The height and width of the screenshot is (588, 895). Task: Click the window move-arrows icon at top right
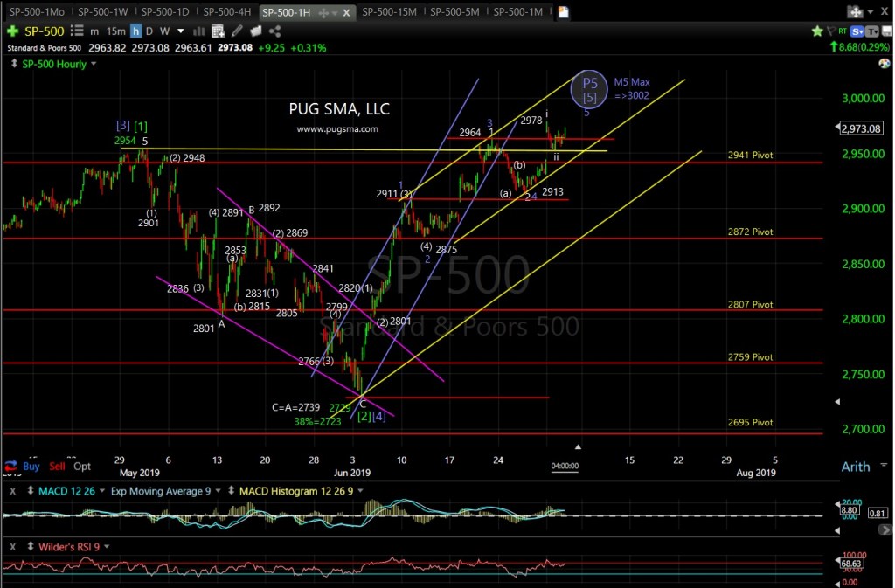855,11
